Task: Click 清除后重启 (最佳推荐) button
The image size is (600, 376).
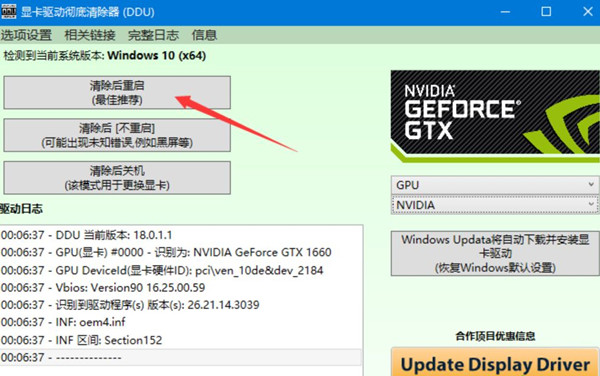Action: [117, 93]
